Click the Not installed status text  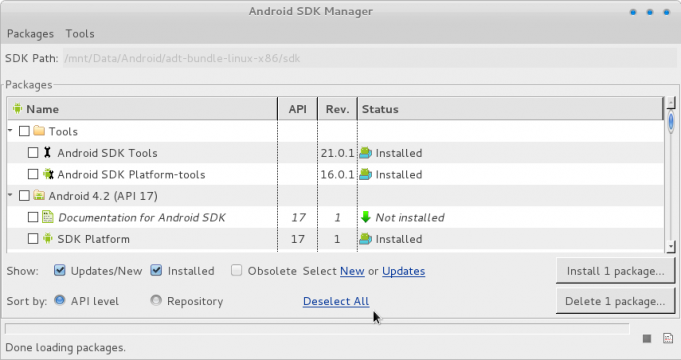click(410, 218)
